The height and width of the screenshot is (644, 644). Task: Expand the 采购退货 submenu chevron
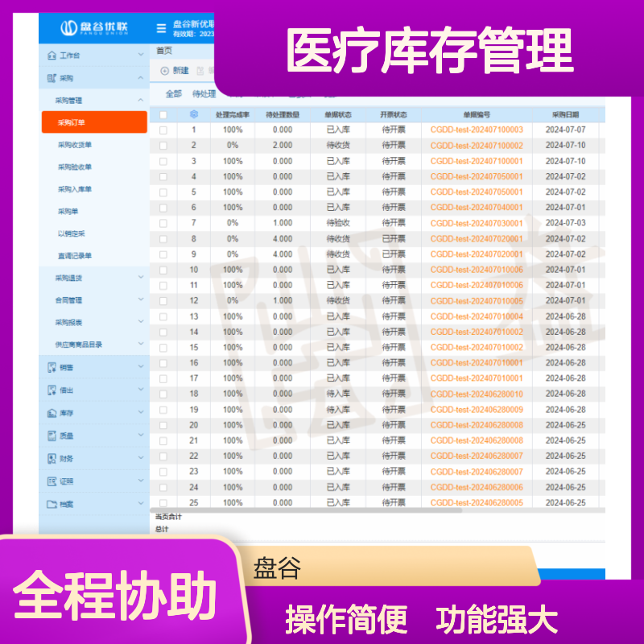tap(141, 277)
